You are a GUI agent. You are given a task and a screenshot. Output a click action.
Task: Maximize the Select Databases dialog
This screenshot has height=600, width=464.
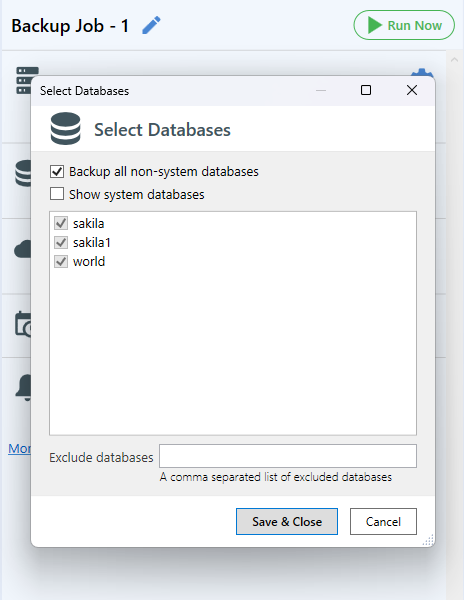click(x=366, y=90)
